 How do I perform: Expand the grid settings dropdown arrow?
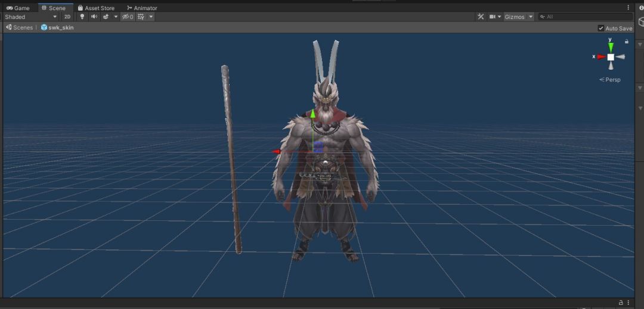151,17
